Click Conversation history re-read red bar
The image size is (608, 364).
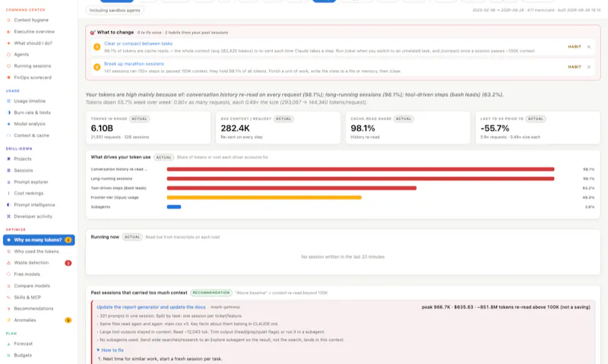click(360, 169)
